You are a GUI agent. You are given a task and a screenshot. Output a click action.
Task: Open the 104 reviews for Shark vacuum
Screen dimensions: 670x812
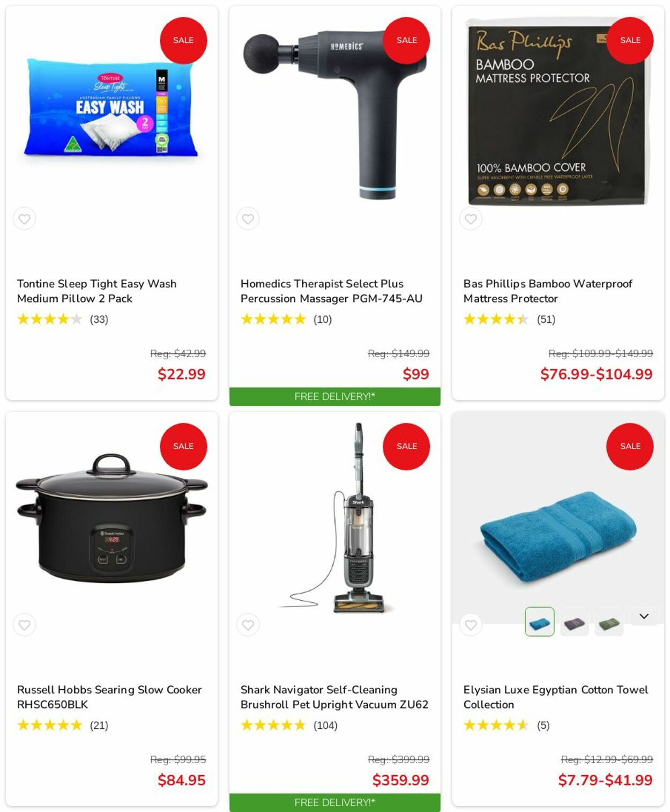coord(325,725)
